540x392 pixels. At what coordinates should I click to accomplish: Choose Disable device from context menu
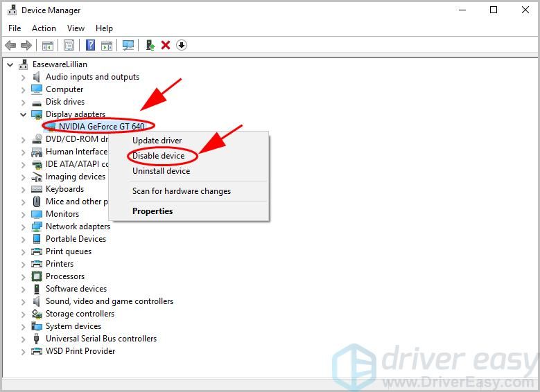pos(158,156)
